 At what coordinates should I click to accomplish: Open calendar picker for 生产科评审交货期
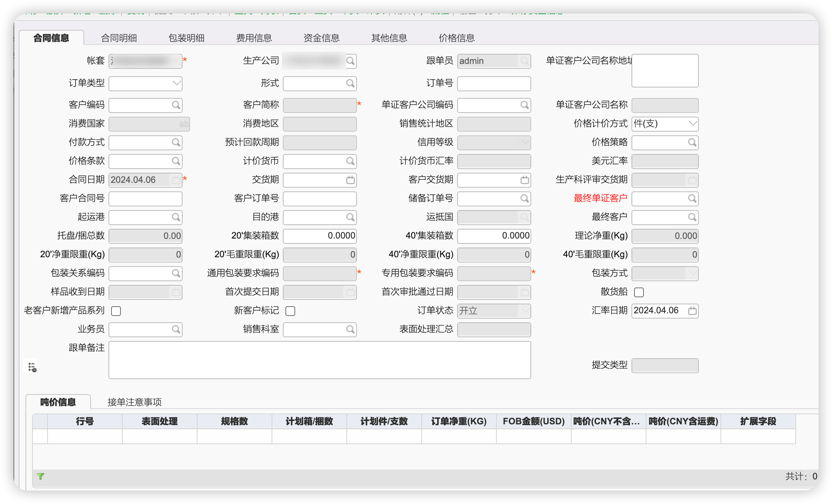[692, 180]
